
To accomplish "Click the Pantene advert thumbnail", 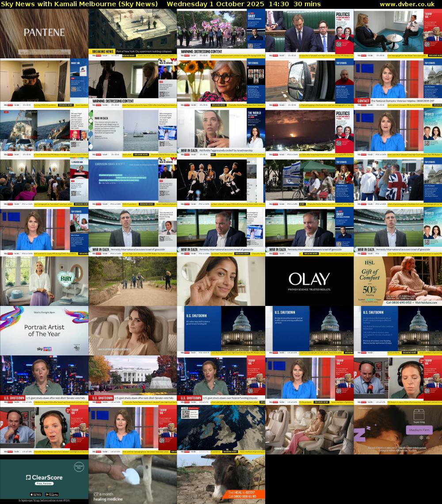I will (44, 34).
